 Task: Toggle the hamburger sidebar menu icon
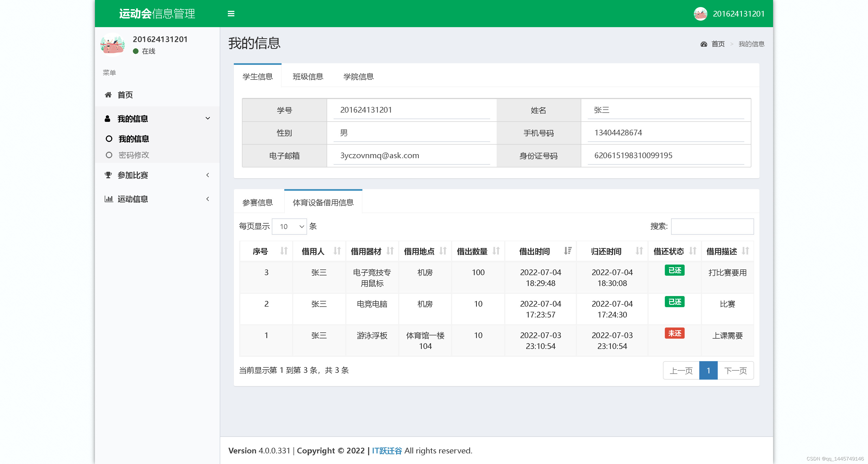click(231, 14)
